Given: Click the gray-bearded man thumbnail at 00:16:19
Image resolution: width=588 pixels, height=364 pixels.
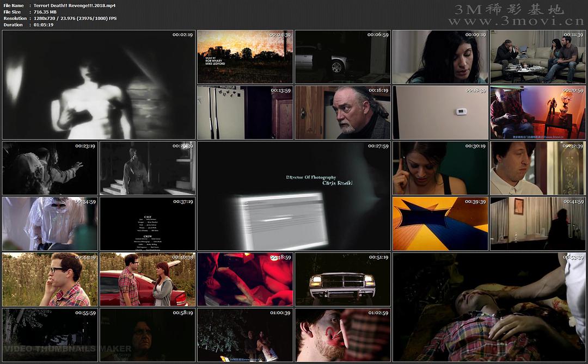Looking at the screenshot, I should [x=342, y=113].
